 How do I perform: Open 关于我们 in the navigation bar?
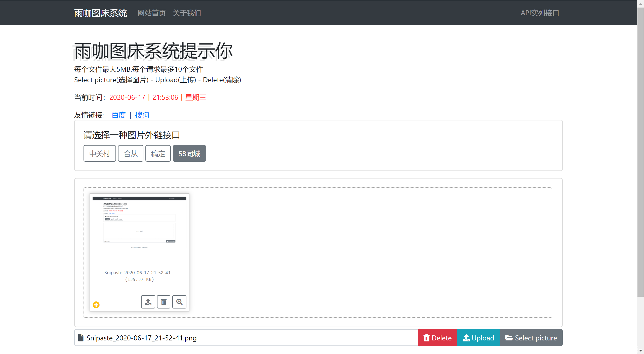coord(187,13)
